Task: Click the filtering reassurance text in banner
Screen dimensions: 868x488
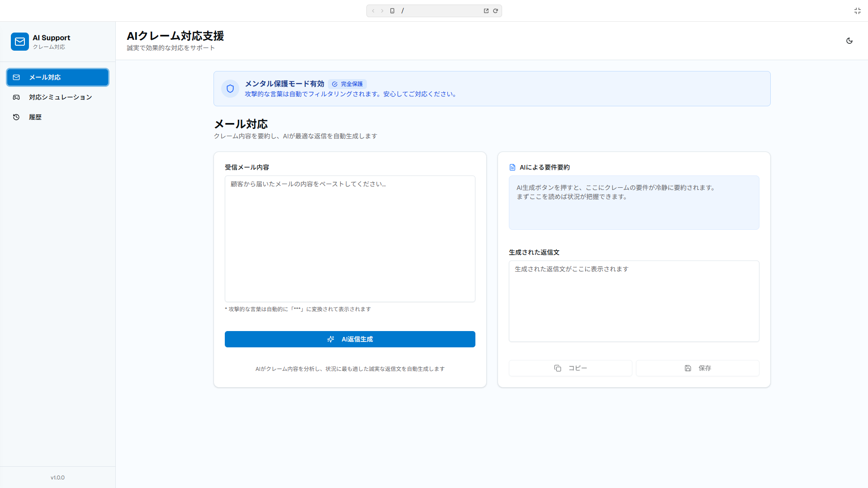Action: point(352,94)
